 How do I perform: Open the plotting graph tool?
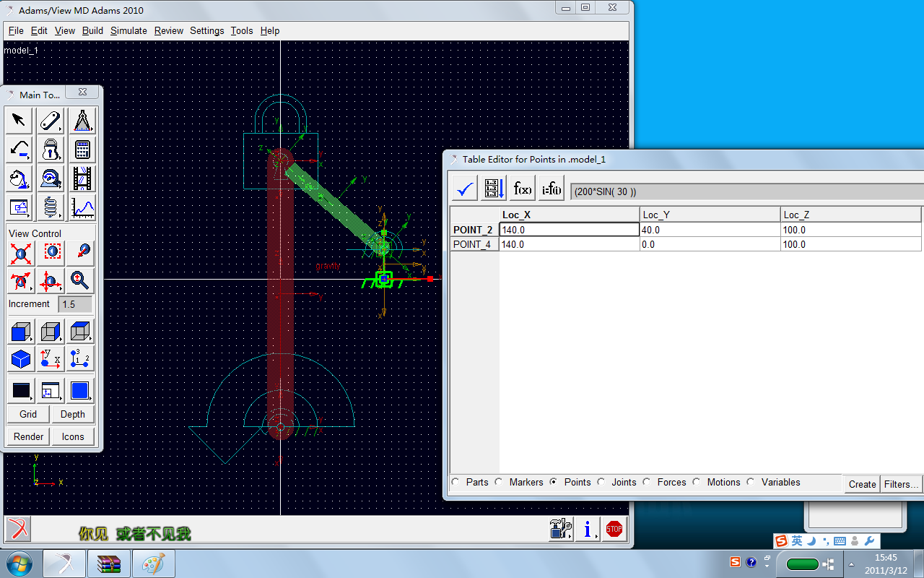82,207
